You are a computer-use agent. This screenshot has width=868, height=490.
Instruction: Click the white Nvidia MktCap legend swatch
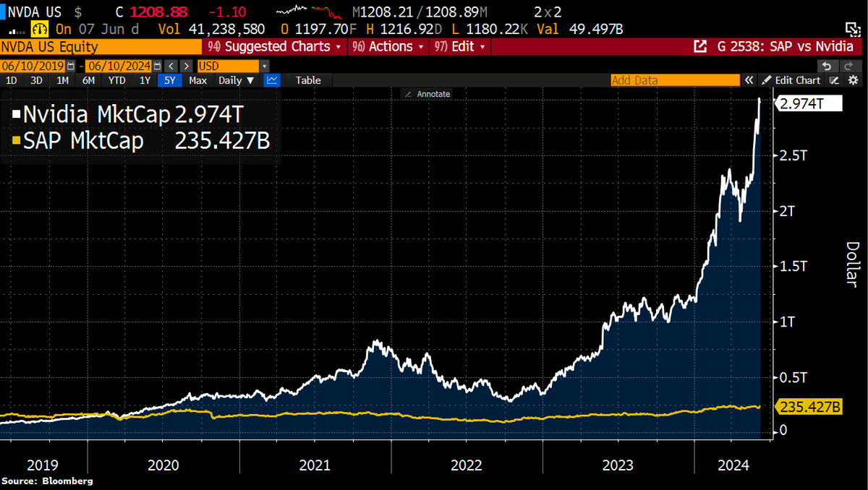pos(17,114)
